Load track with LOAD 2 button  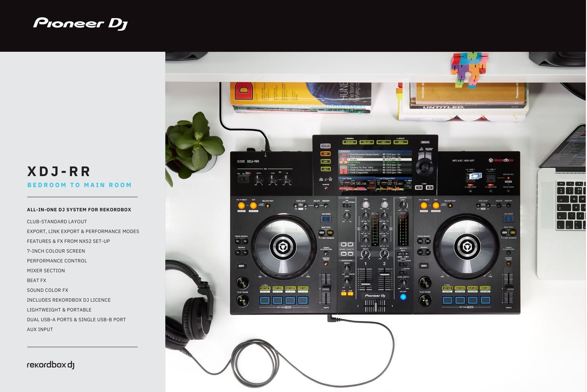pyautogui.click(x=430, y=187)
